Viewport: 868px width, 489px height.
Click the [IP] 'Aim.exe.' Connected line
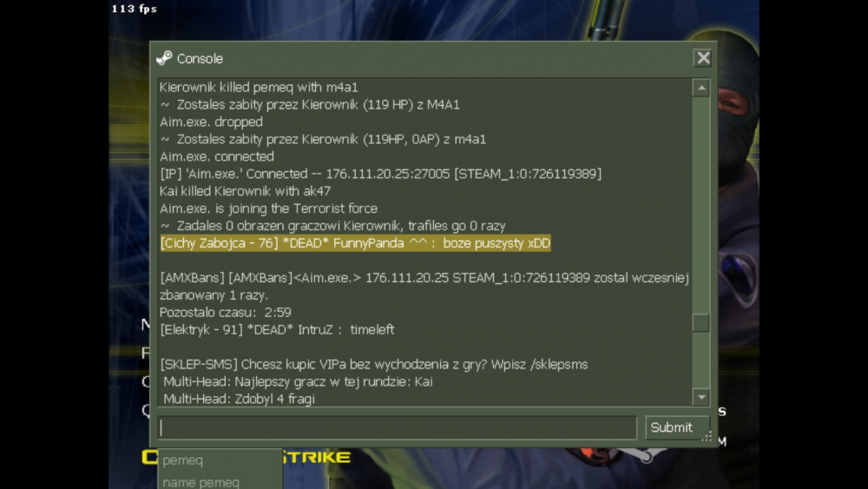click(381, 174)
